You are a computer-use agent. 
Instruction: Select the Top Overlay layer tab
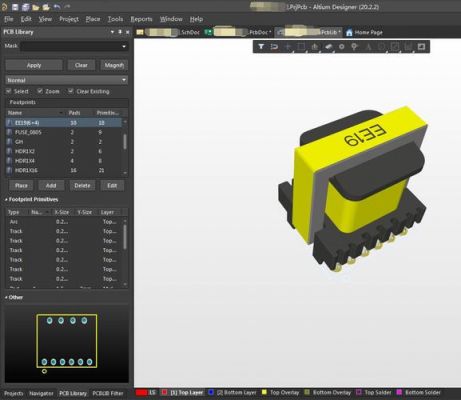281,393
